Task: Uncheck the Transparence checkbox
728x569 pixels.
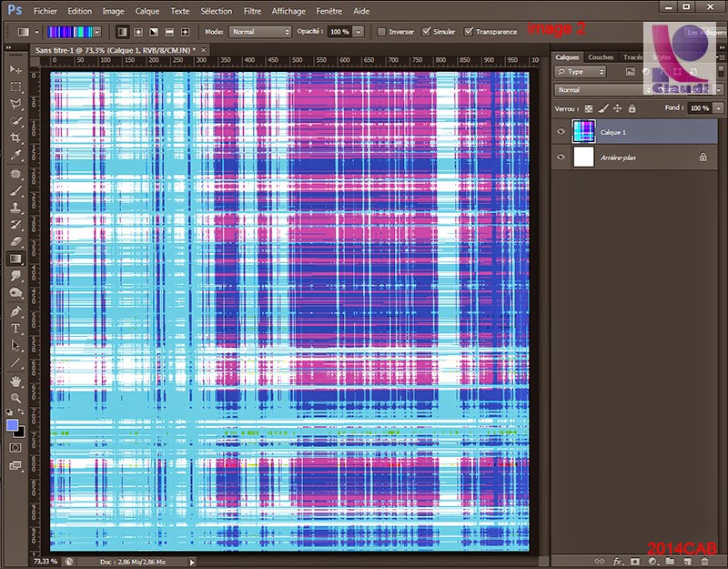Action: tap(469, 32)
